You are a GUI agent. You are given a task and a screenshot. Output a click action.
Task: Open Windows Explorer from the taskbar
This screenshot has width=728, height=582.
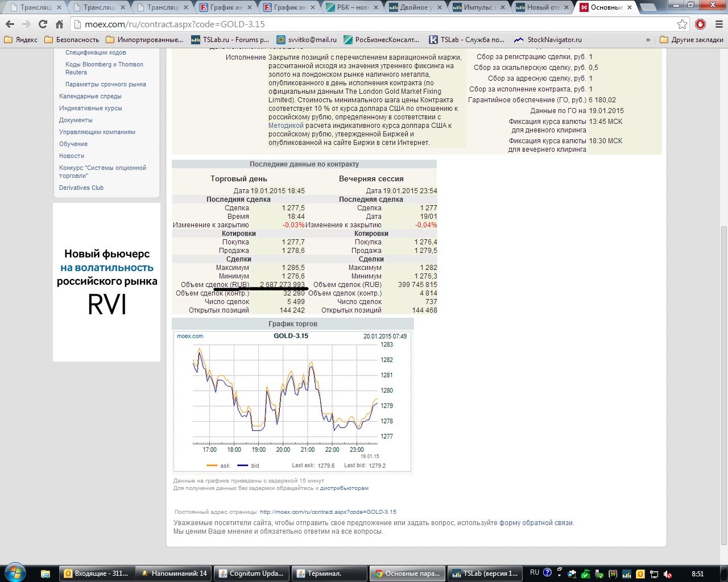[x=45, y=573]
